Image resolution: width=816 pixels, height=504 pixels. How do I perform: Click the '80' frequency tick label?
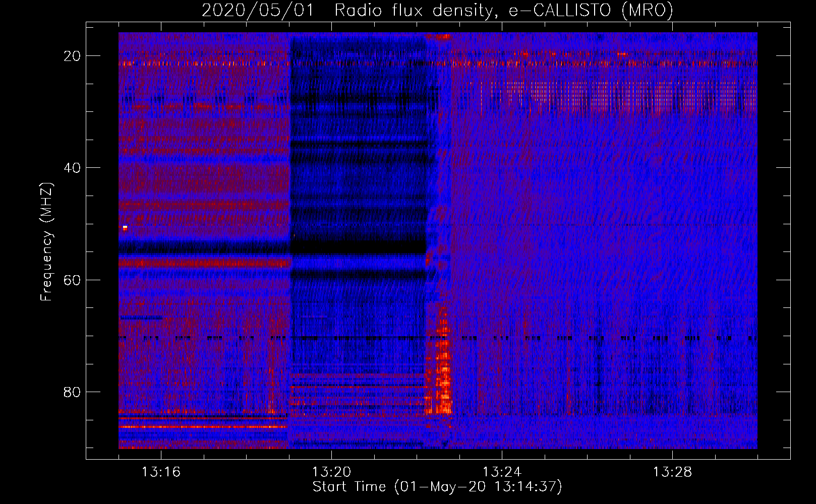click(72, 392)
